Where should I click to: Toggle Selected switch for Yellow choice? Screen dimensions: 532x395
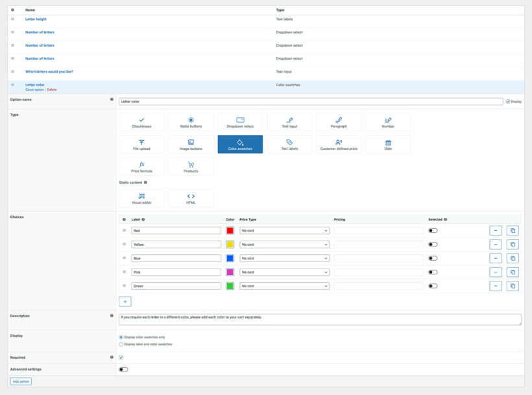tap(433, 245)
